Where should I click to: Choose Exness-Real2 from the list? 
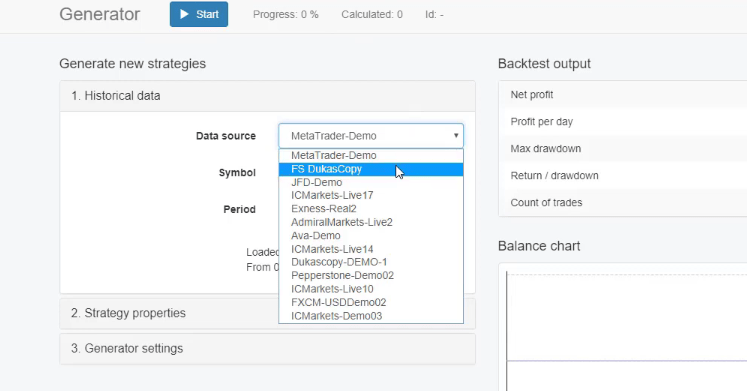tap(371, 209)
